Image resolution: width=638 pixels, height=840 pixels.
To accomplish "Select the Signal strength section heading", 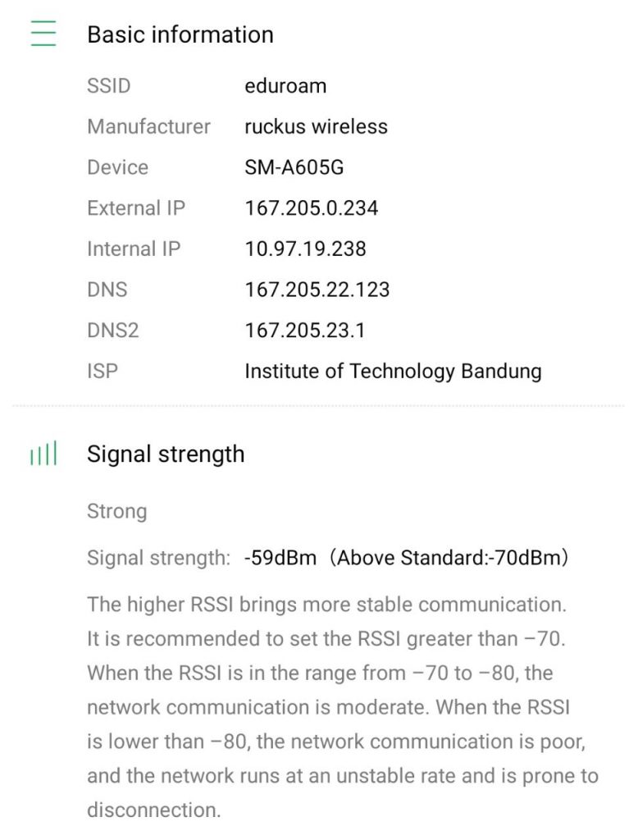I will click(x=166, y=454).
